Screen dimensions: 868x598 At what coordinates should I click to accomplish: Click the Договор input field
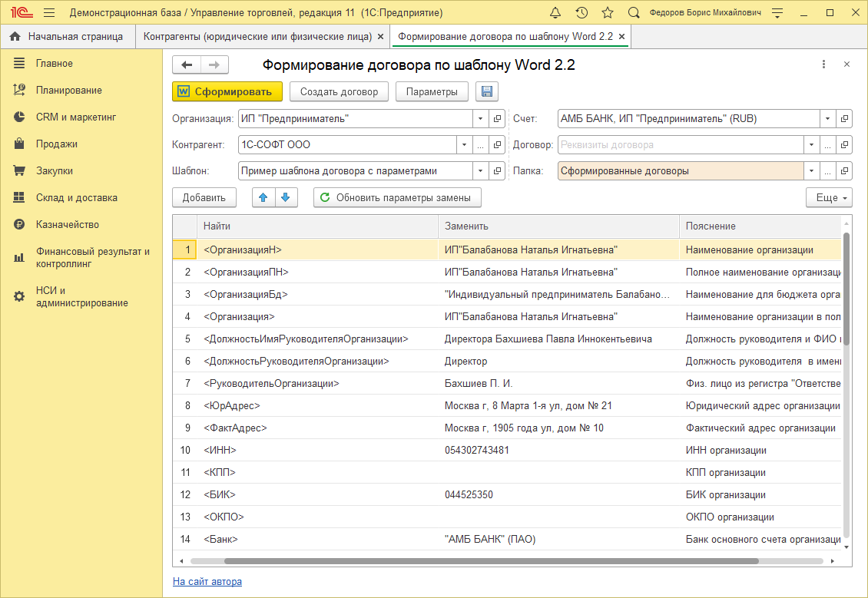point(680,144)
